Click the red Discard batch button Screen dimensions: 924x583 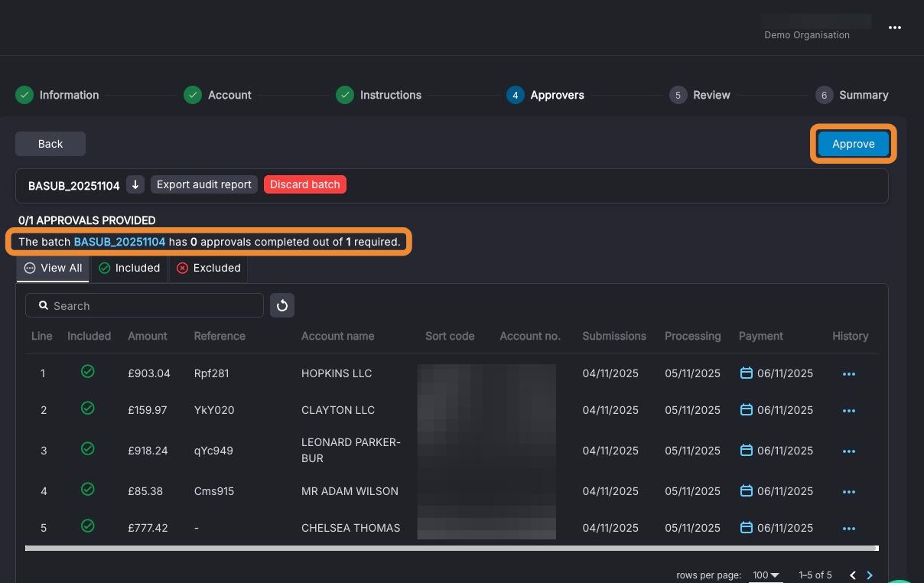[x=305, y=184]
